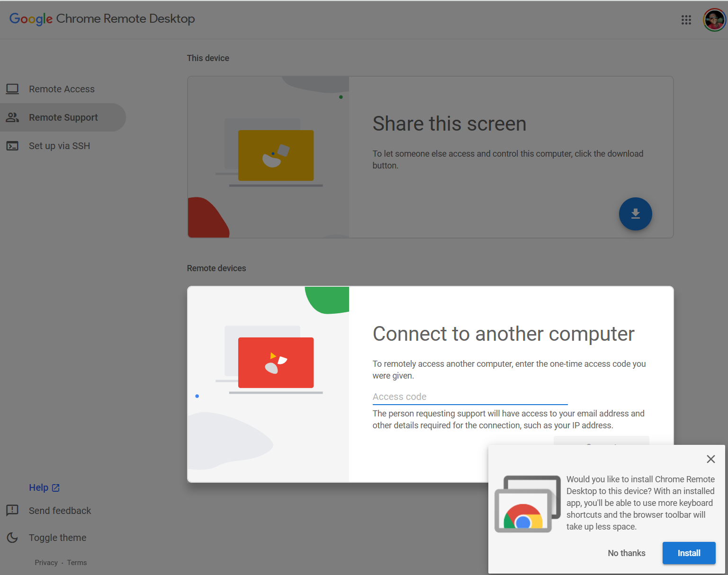Switch to Remote Access section
Screen dimensions: 728x575
click(62, 89)
